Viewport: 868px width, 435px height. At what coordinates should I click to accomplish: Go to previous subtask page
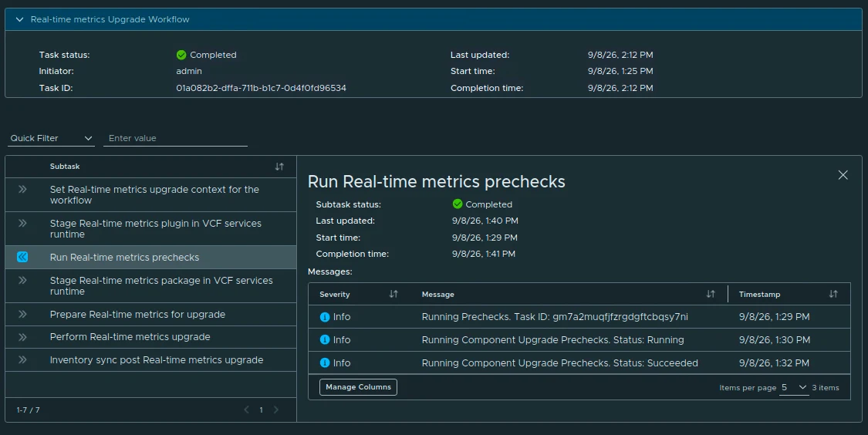coord(246,410)
